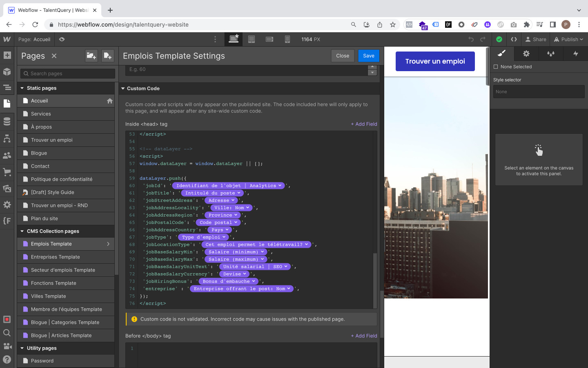The height and width of the screenshot is (368, 588).
Task: Select the Accueil page
Action: 66,101
